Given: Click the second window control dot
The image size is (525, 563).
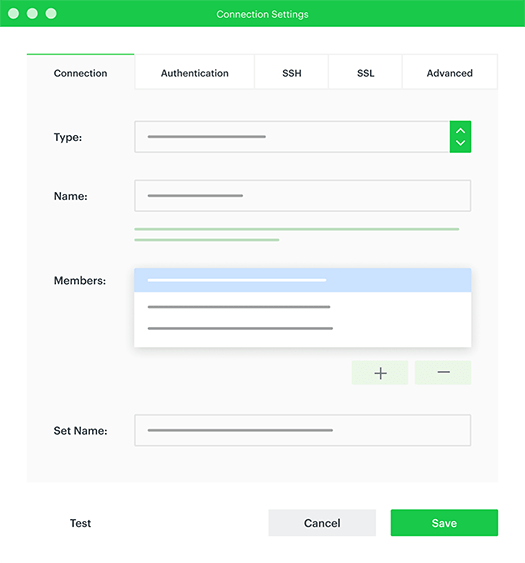Looking at the screenshot, I should tap(32, 14).
